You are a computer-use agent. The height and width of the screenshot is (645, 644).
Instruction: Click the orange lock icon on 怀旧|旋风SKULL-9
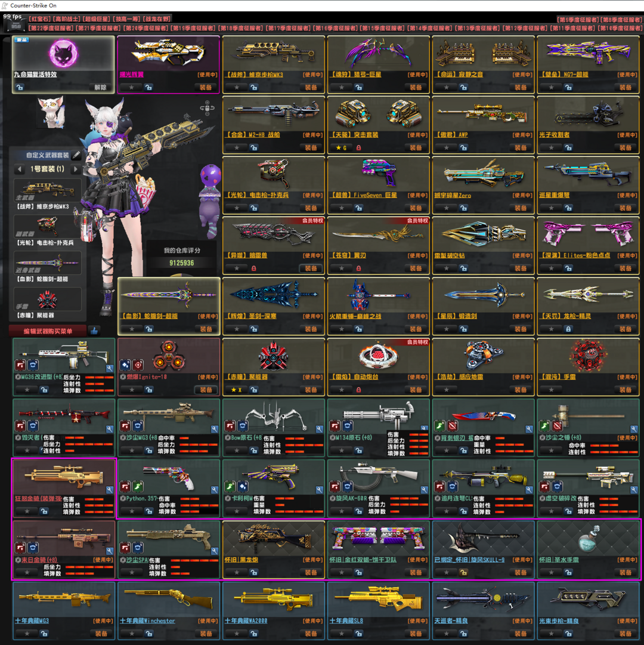click(x=463, y=573)
